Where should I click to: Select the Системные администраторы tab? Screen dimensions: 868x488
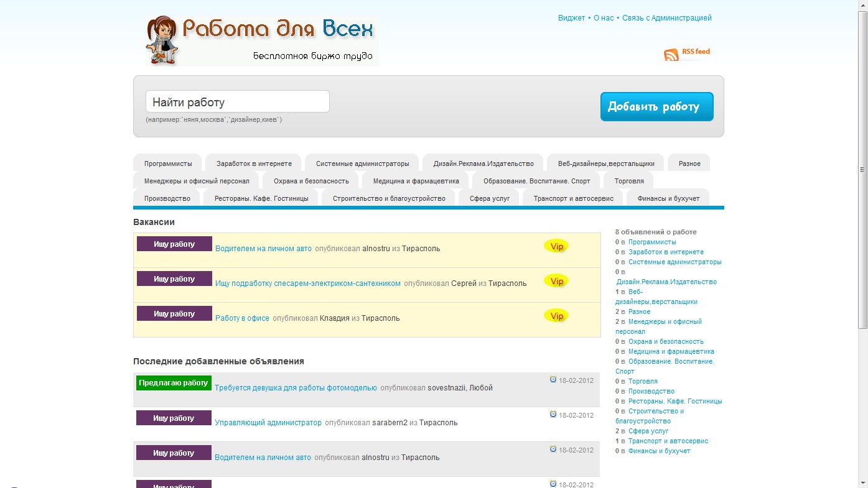click(x=362, y=163)
